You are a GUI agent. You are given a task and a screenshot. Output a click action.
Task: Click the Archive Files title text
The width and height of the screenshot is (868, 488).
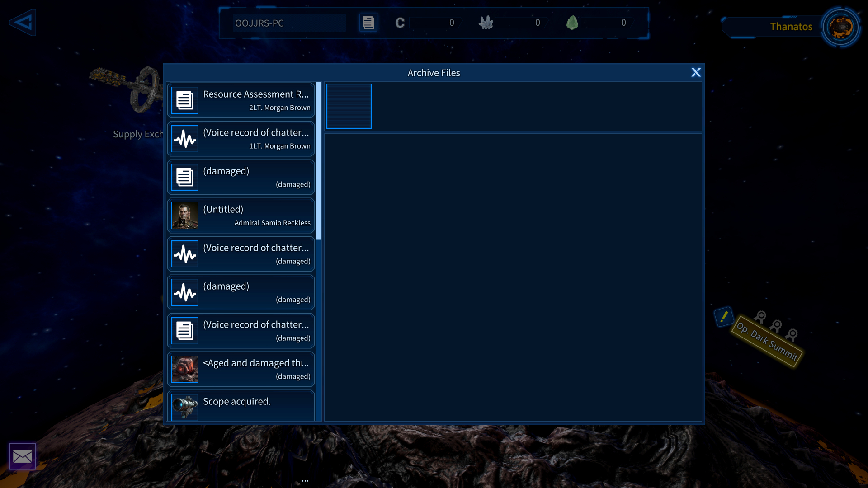pos(434,73)
